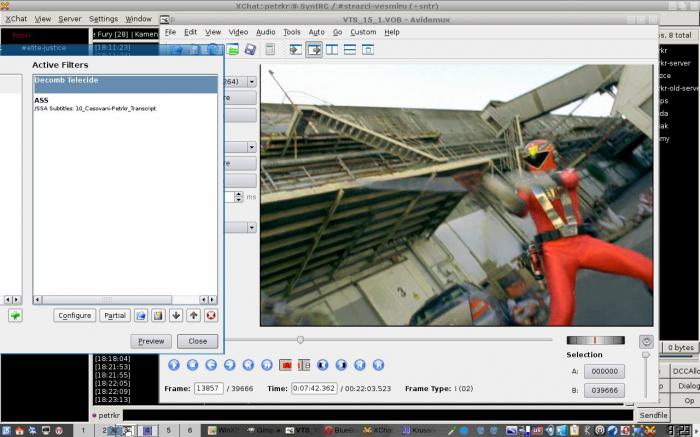Click the jog shuttle gradient bar
The image size is (700, 437).
[x=596, y=341]
